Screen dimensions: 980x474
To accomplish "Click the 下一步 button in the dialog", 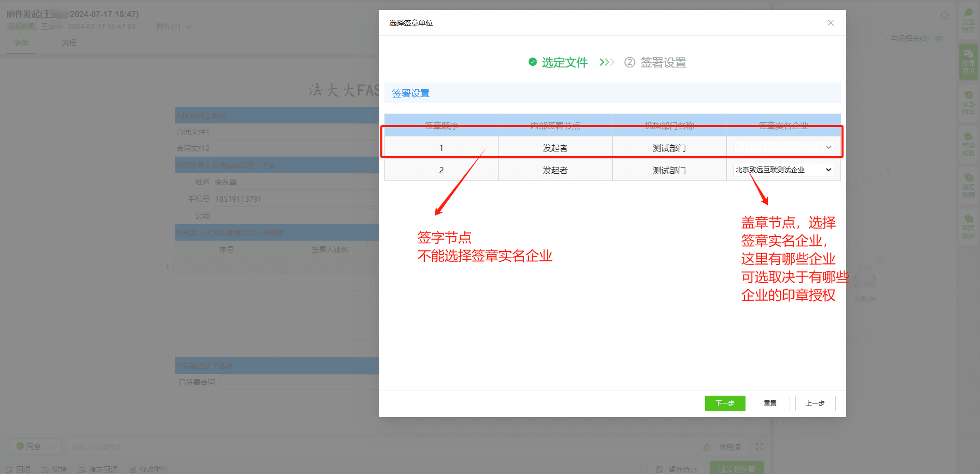I will [x=725, y=403].
